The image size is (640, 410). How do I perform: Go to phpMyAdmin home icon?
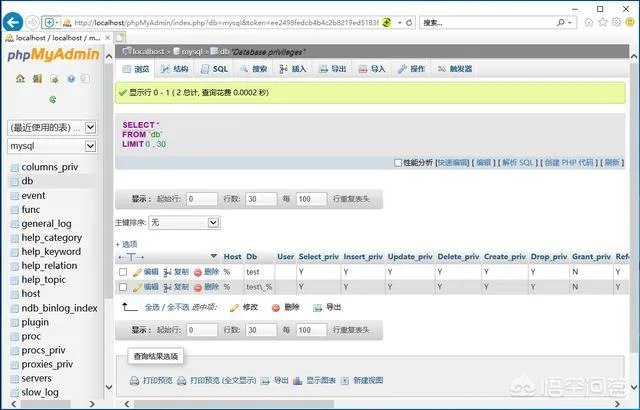20,78
